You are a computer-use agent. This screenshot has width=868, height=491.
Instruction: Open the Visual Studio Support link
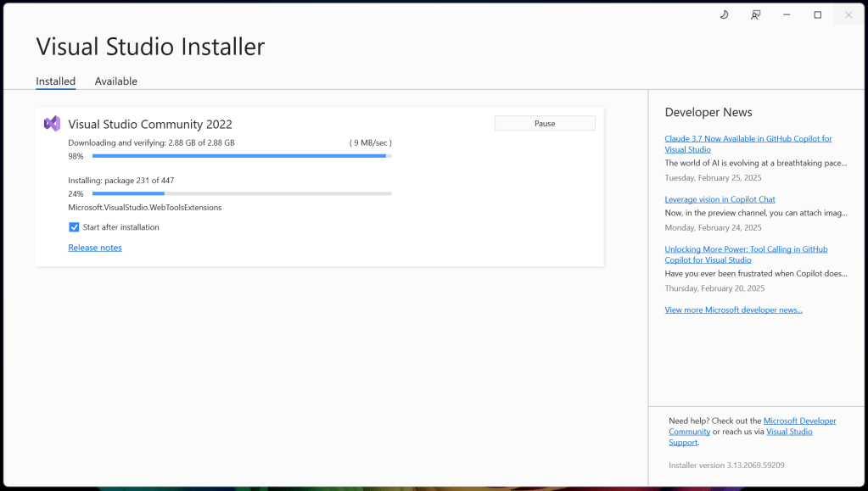click(x=789, y=432)
